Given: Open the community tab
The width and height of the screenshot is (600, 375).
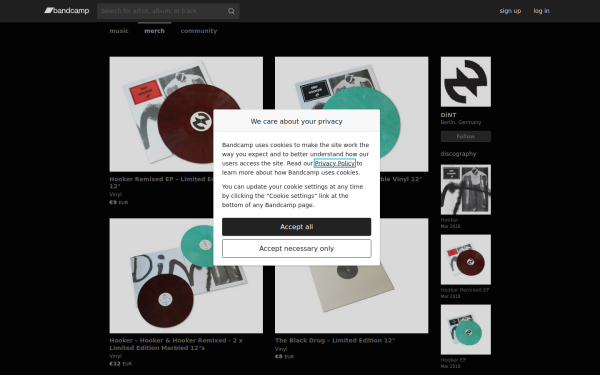Looking at the screenshot, I should point(199,31).
